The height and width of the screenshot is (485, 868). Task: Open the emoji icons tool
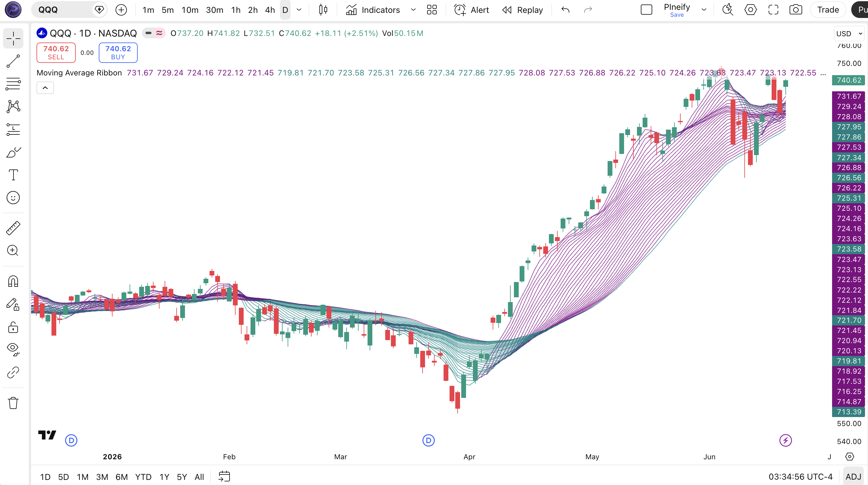pyautogui.click(x=13, y=198)
